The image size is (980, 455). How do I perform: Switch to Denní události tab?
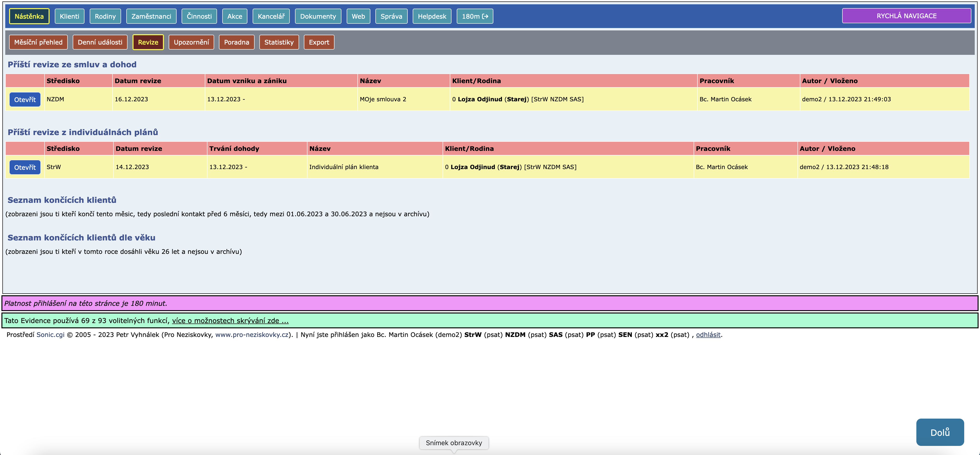(x=100, y=42)
